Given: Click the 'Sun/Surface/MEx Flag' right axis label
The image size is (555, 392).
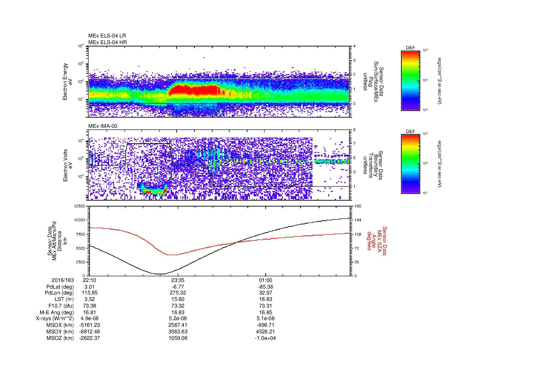Looking at the screenshot, I should 373,82.
